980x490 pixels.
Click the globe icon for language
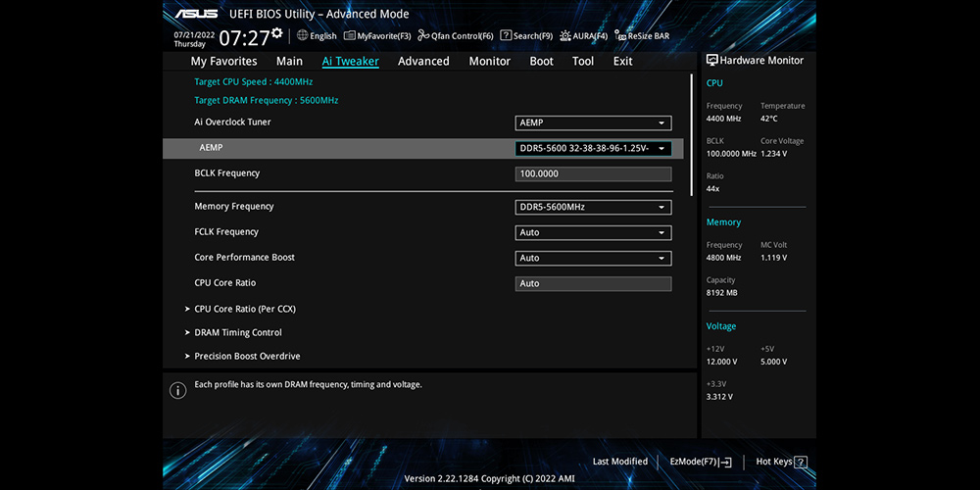click(x=303, y=35)
